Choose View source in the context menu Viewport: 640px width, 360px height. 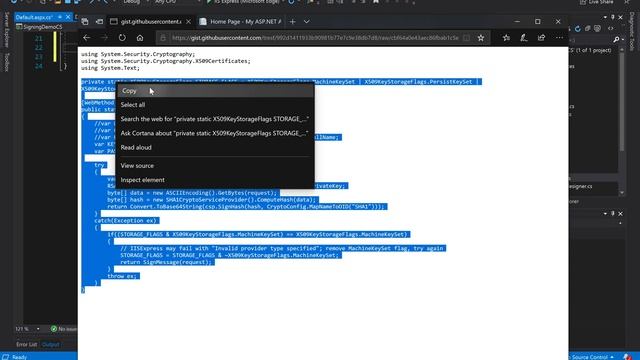(216, 166)
